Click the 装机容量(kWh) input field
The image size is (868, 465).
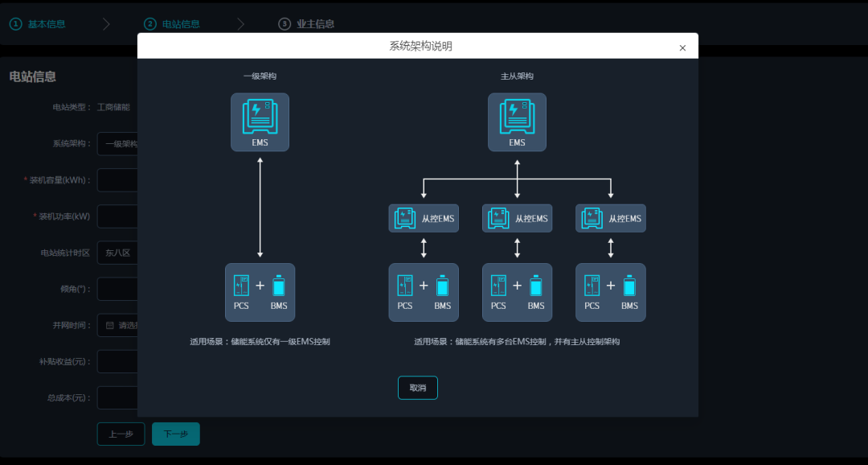pyautogui.click(x=117, y=180)
